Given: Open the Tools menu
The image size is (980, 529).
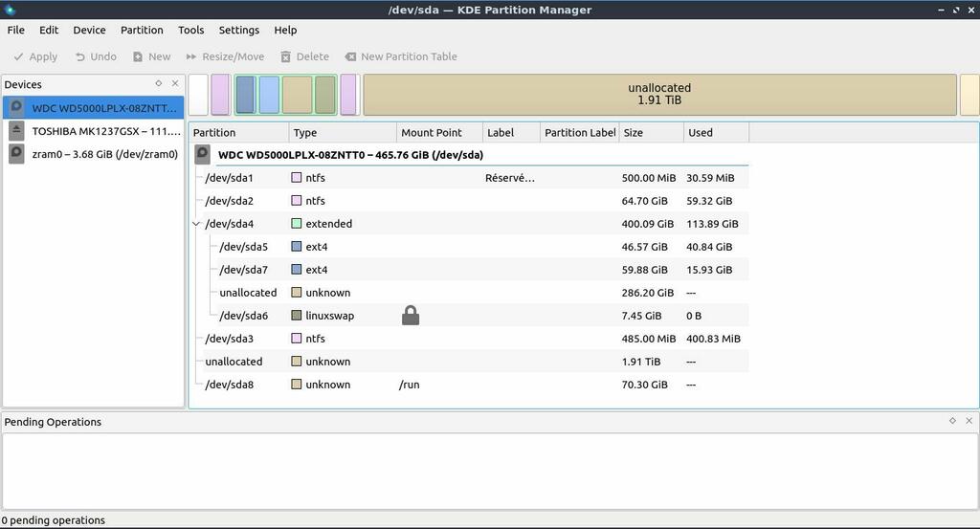Looking at the screenshot, I should tap(190, 30).
